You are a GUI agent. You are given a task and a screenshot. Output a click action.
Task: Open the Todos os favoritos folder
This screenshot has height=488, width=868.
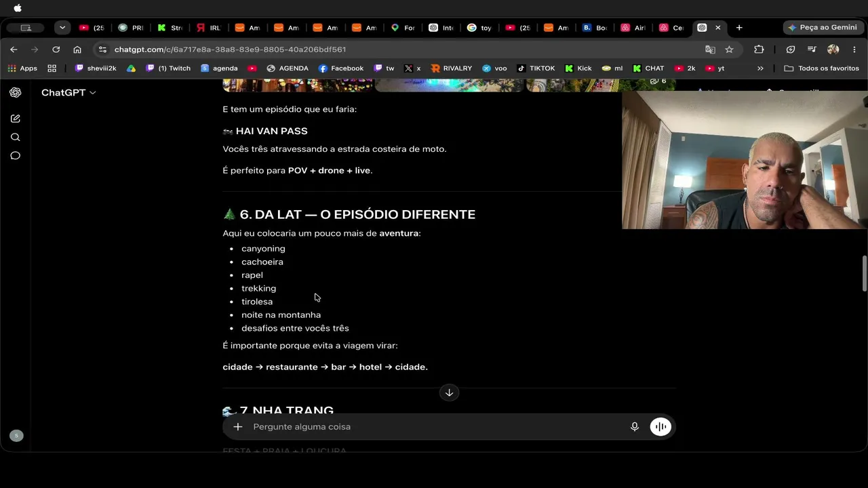tap(821, 68)
